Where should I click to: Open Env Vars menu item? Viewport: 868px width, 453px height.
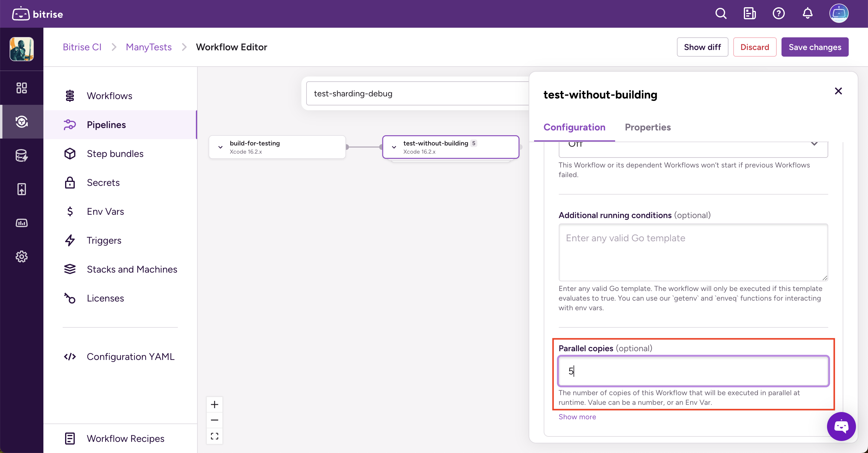(x=120, y=211)
